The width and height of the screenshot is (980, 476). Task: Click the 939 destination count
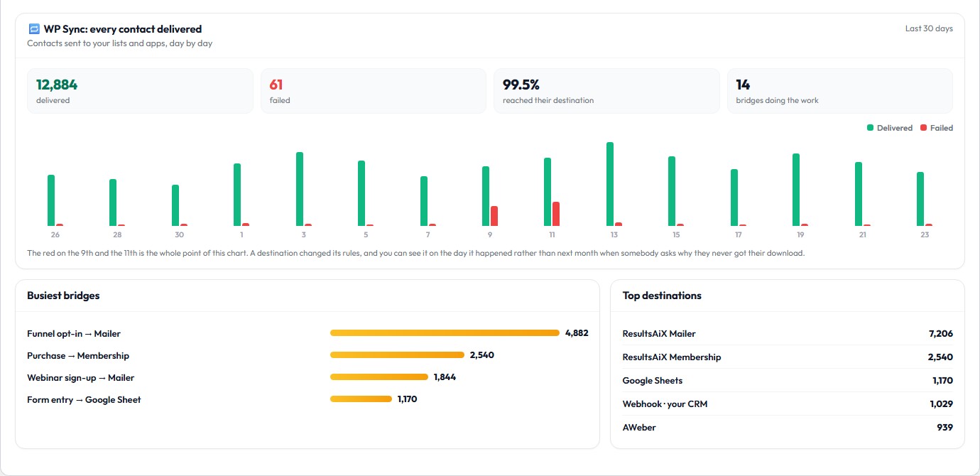945,427
